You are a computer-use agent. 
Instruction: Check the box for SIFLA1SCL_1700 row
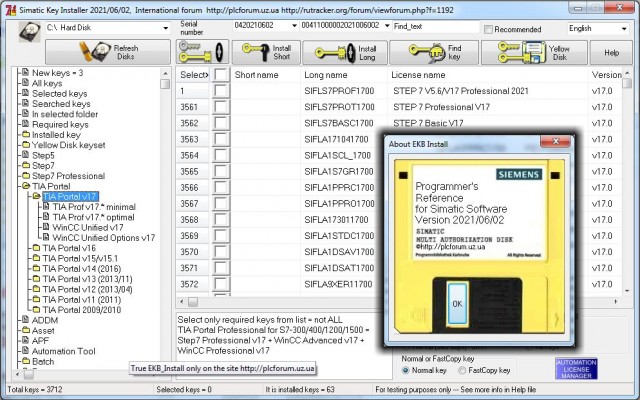point(221,155)
